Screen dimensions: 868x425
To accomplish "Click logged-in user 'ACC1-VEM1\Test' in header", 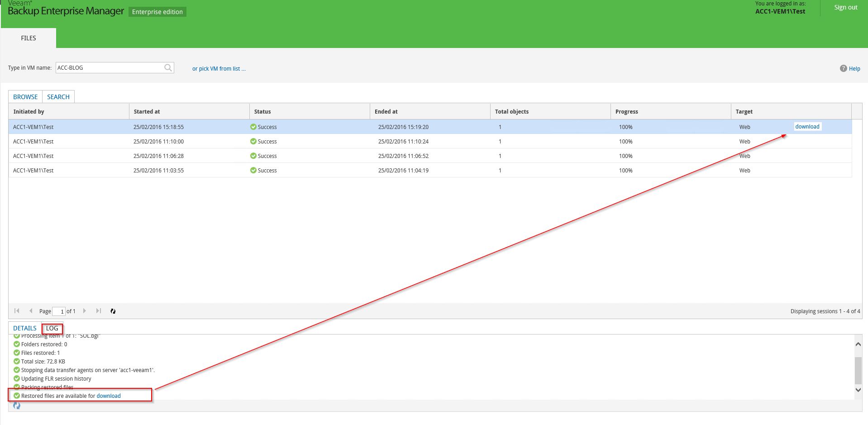I will [780, 11].
